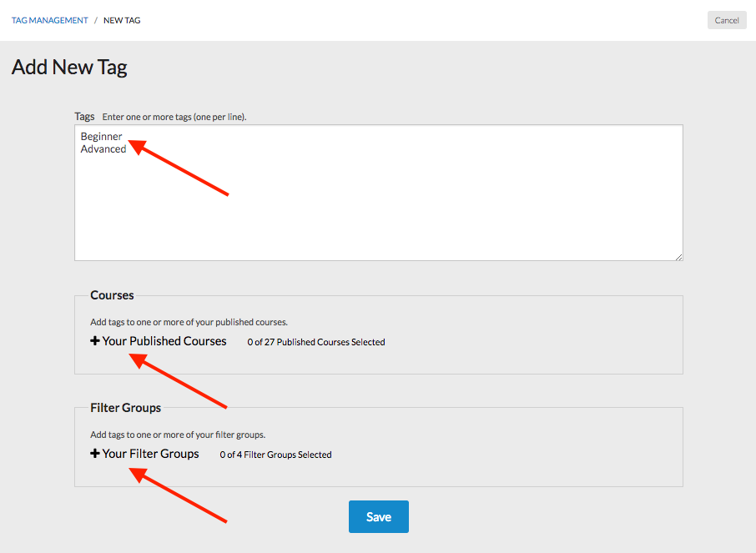The image size is (756, 553).
Task: Click the word Beginner in tags box
Action: (x=101, y=137)
